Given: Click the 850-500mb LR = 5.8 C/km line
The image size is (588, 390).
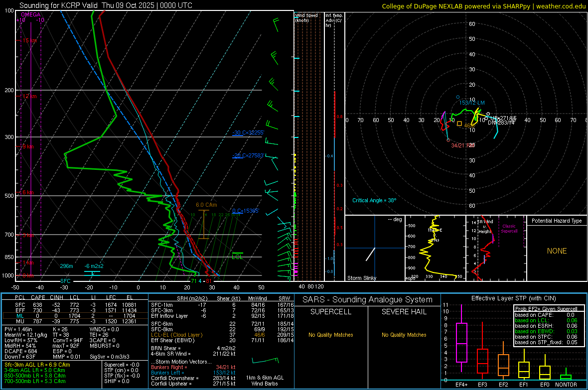Looking at the screenshot, I should coord(35,376).
